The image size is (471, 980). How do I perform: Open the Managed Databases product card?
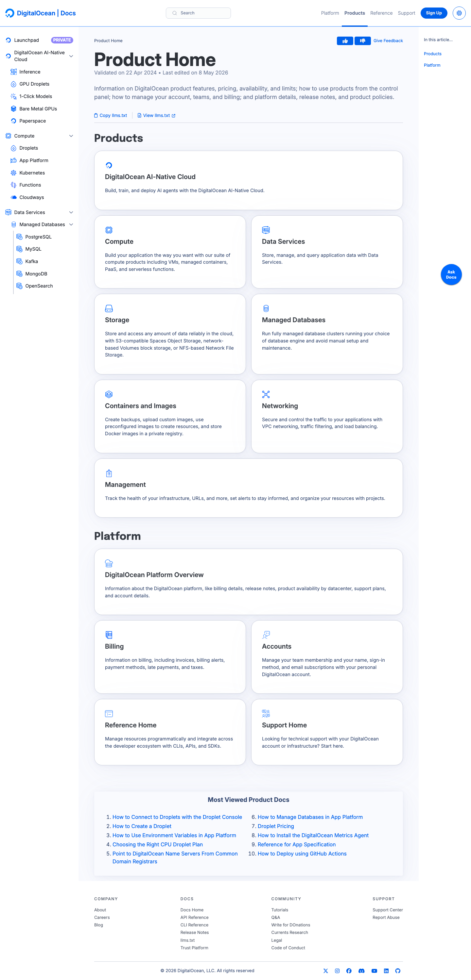tap(327, 334)
